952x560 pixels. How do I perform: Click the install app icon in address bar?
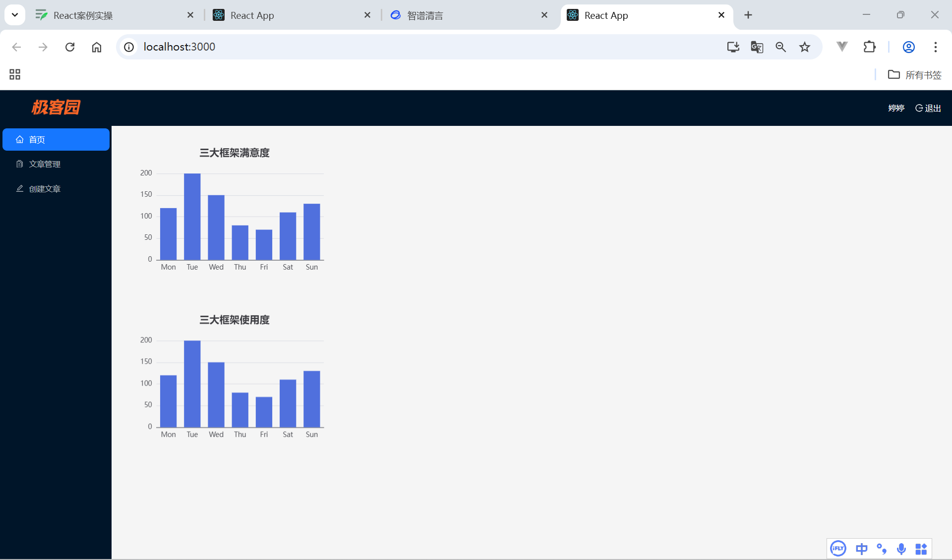pyautogui.click(x=733, y=47)
